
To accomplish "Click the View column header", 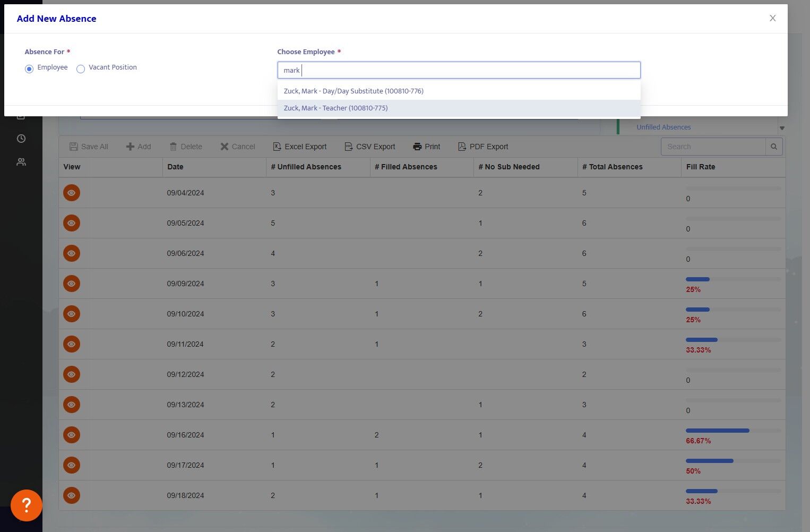I will tap(110, 167).
